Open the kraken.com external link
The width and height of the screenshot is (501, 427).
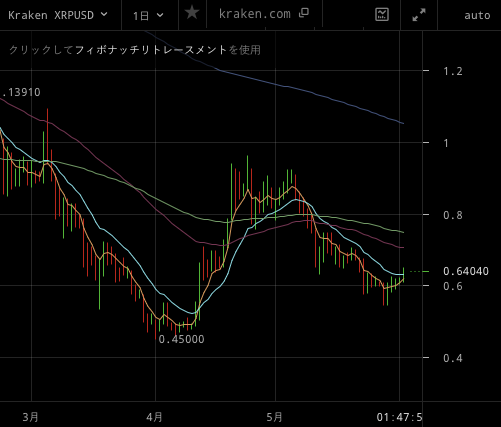pyautogui.click(x=264, y=14)
